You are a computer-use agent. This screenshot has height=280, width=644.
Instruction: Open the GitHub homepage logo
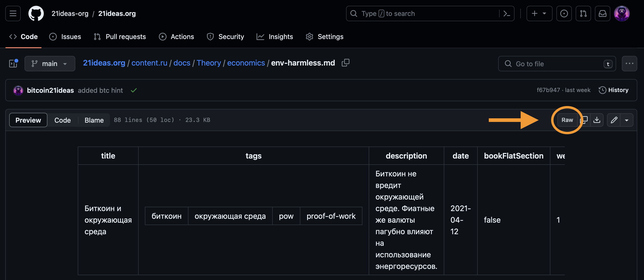coord(36,13)
